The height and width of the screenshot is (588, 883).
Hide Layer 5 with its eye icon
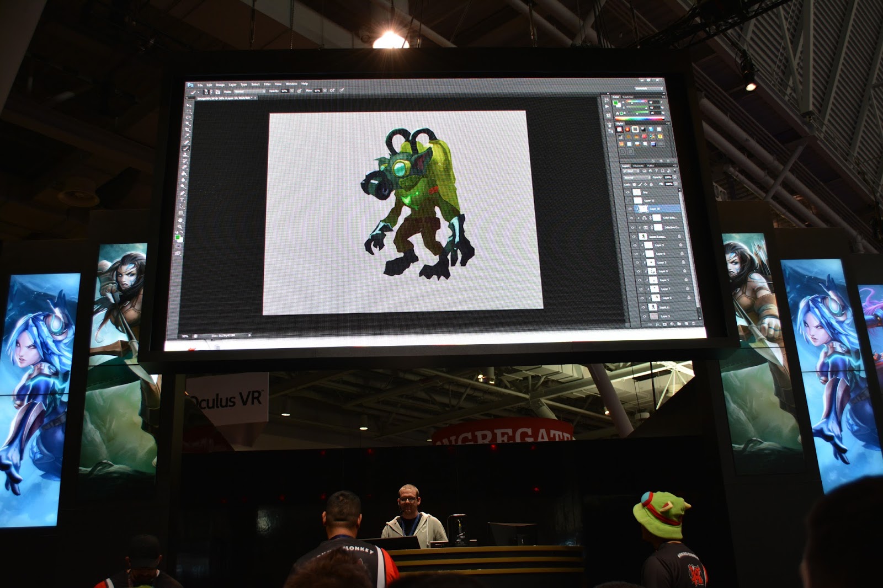click(639, 280)
